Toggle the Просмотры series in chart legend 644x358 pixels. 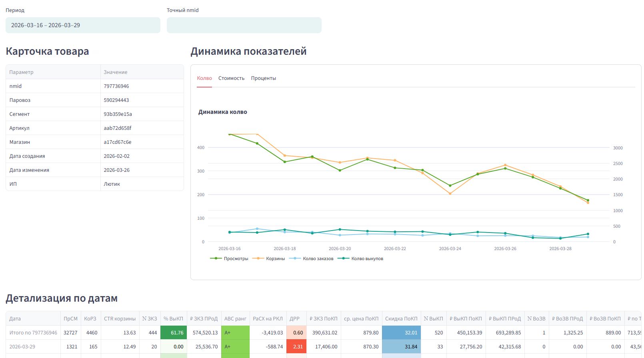click(x=229, y=259)
